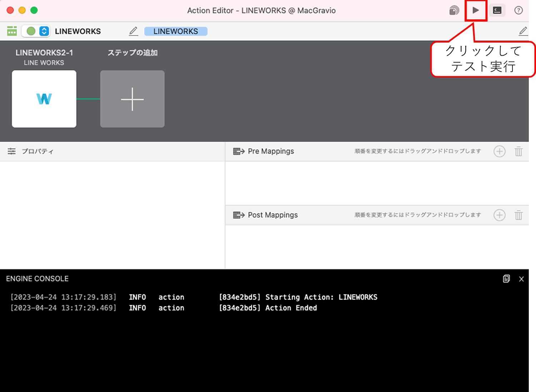Click the trigger broadcast icon in title bar
The width and height of the screenshot is (536, 392).
point(454,10)
